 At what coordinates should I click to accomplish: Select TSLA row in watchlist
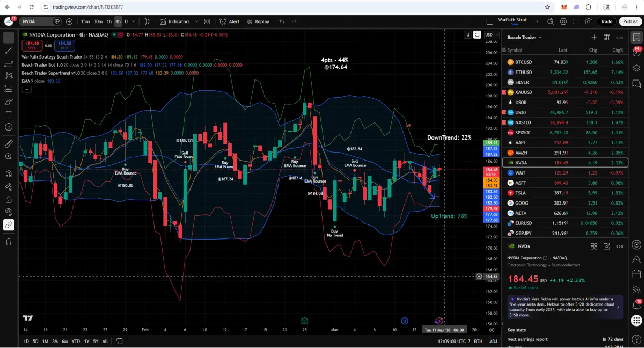(x=565, y=193)
